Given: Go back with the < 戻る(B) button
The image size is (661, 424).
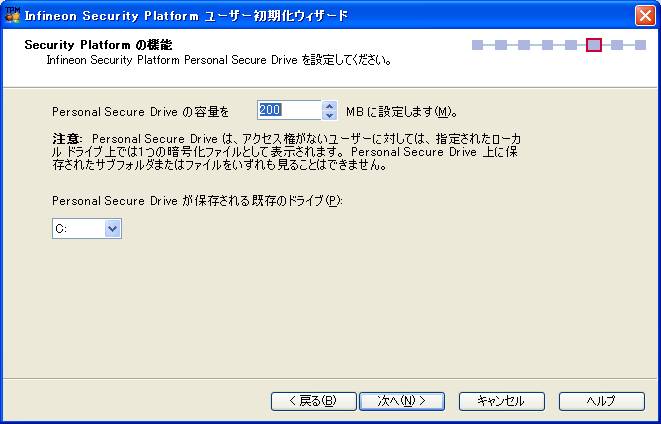Looking at the screenshot, I should click(314, 401).
